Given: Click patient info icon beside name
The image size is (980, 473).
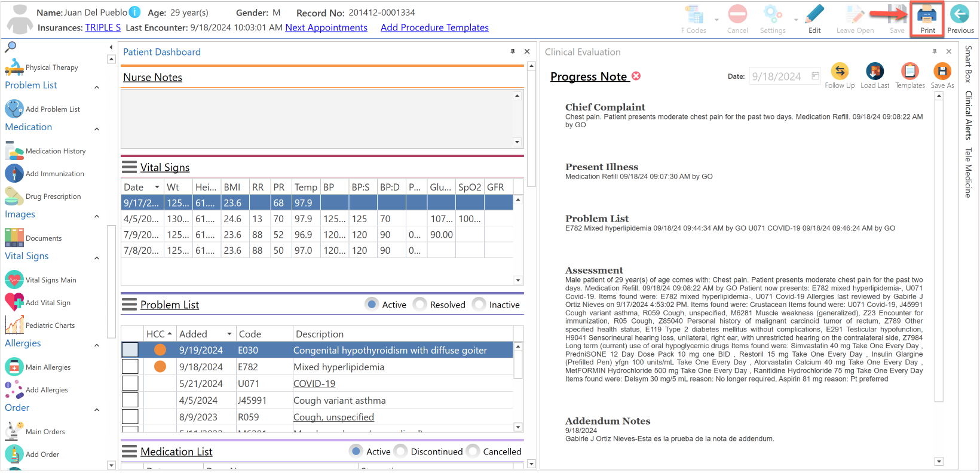Looking at the screenshot, I should (135, 12).
